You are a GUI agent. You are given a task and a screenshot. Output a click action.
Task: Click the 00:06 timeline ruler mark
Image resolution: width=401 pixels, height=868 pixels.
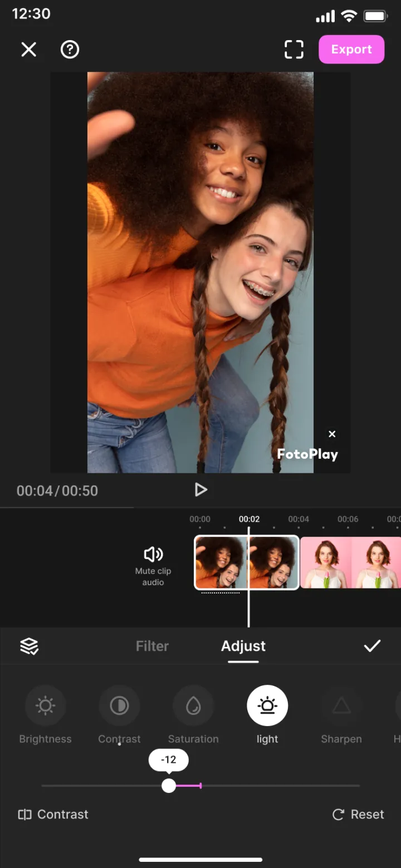pos(348,519)
